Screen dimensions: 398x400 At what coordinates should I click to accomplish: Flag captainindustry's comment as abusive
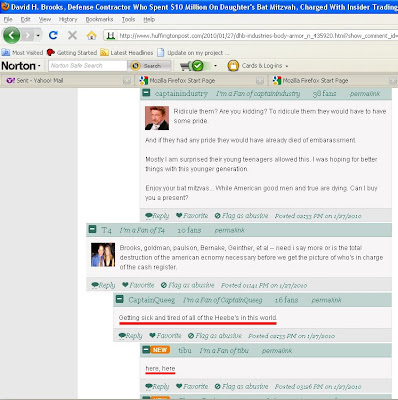coord(241,216)
